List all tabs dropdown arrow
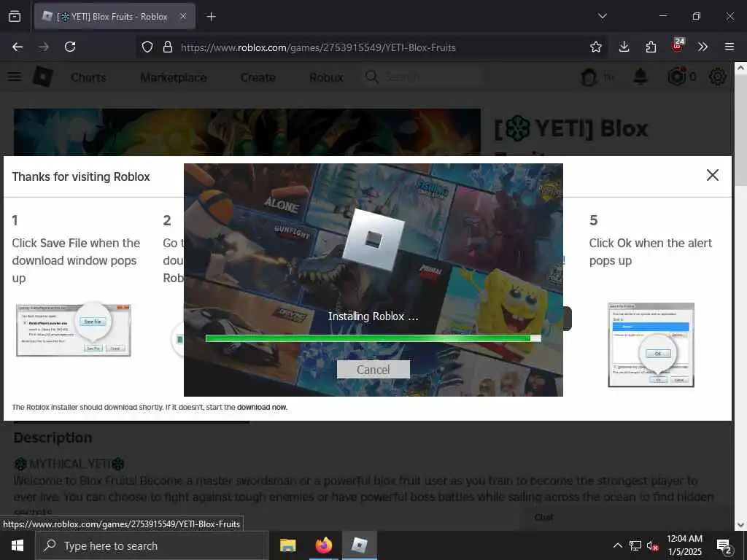The image size is (747, 560). tap(602, 16)
